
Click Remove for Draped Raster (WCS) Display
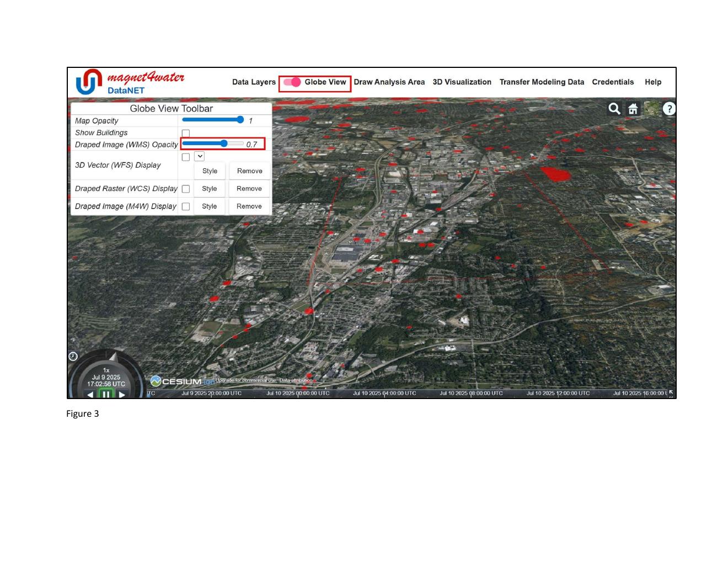coord(249,189)
